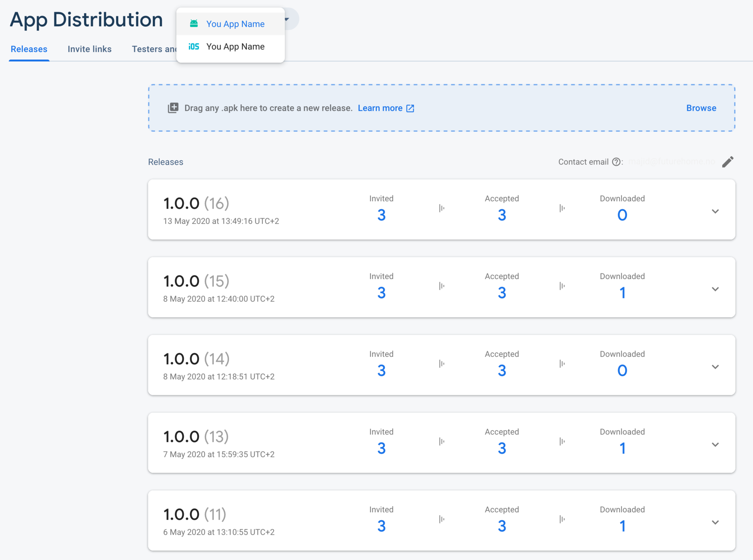This screenshot has height=560, width=753.
Task: Click Invited count 3 for release (16)
Action: (x=381, y=215)
